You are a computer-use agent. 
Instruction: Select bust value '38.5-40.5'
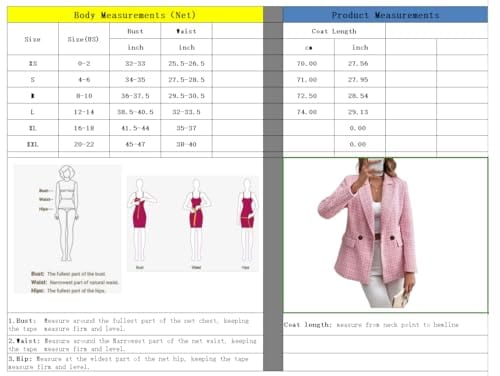135,112
